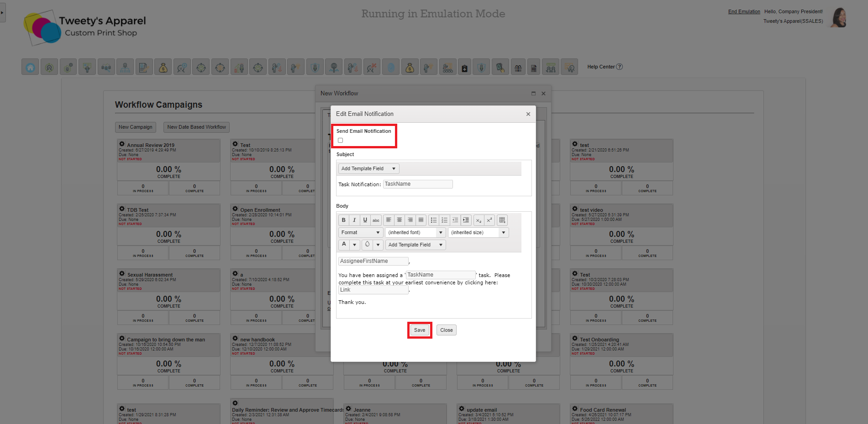The image size is (868, 424).
Task: Check the Send Email Notification checkbox
Action: tap(340, 141)
